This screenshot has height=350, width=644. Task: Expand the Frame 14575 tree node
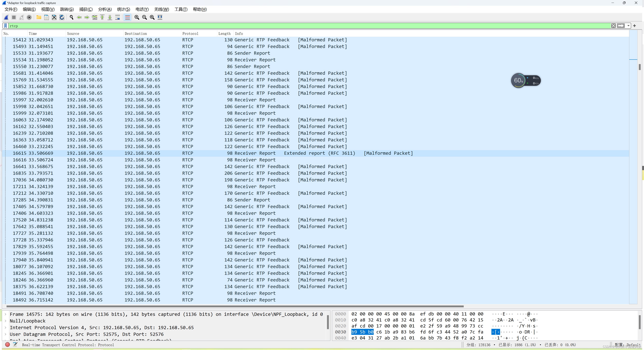(6, 314)
